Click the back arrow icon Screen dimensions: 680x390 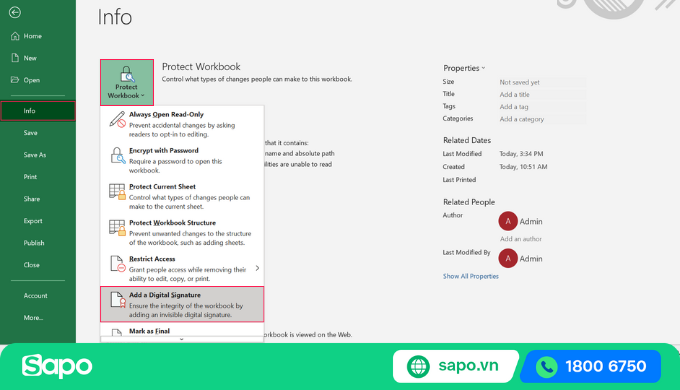tap(15, 12)
